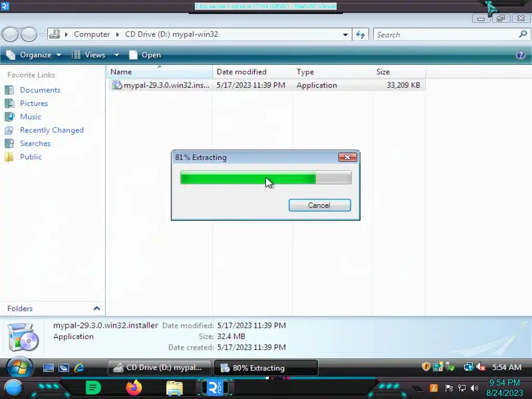Click Switch Between Windows quick launch icon
Screen dimensions: 532x399
coord(64,368)
